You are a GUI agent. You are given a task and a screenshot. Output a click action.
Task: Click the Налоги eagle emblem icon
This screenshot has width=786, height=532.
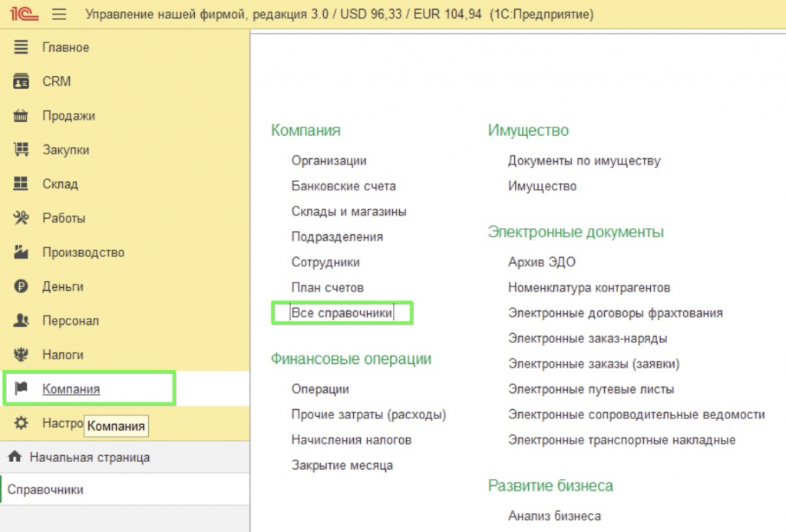tap(21, 355)
